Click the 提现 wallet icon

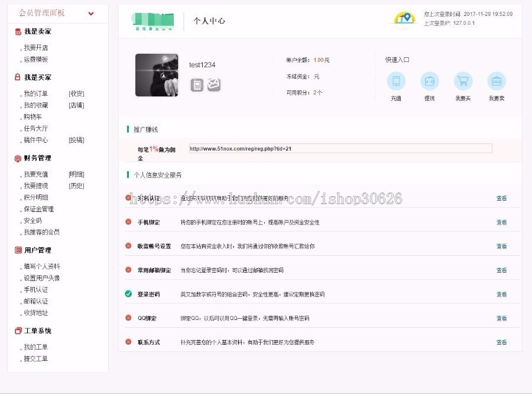point(430,80)
